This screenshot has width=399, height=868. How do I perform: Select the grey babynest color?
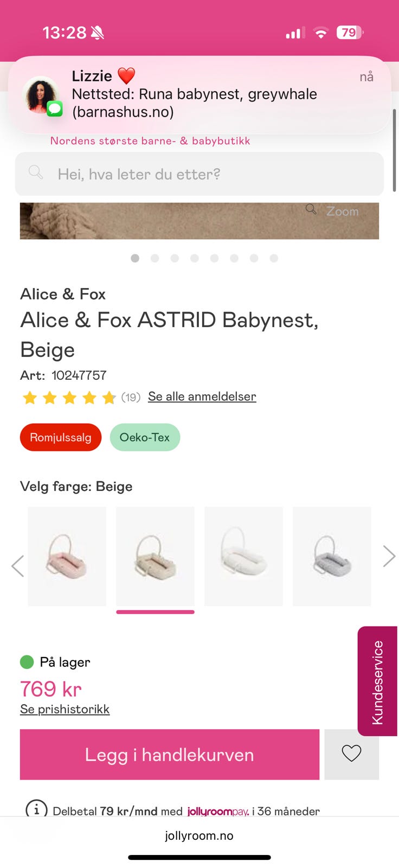coord(332,556)
